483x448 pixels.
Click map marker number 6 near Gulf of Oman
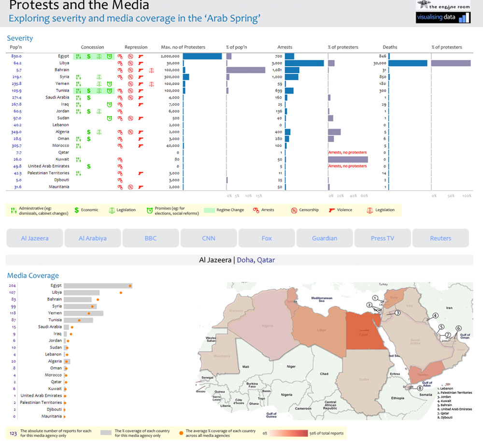click(458, 328)
